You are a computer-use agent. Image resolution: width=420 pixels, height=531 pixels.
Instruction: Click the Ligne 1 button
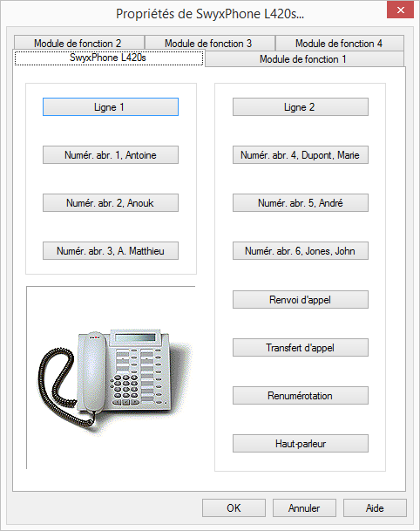pos(111,107)
